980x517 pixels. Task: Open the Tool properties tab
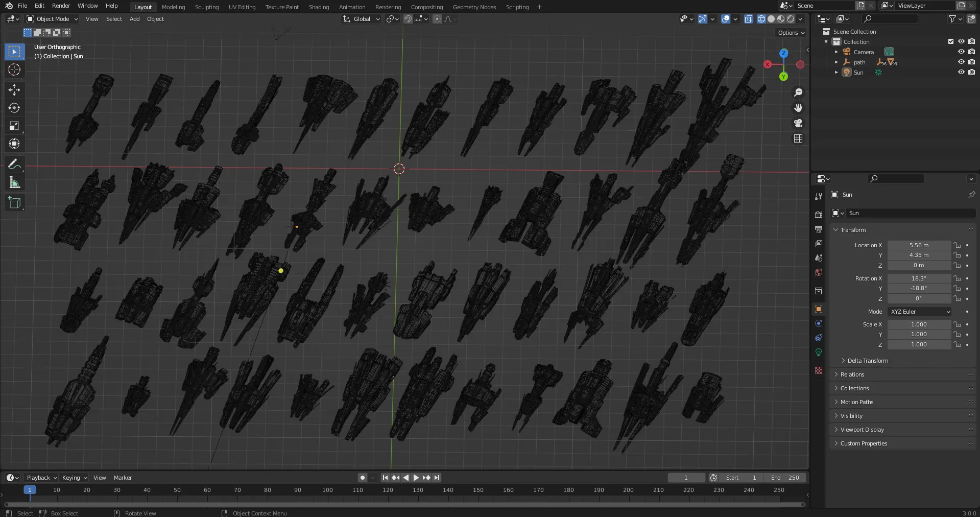pos(819,197)
